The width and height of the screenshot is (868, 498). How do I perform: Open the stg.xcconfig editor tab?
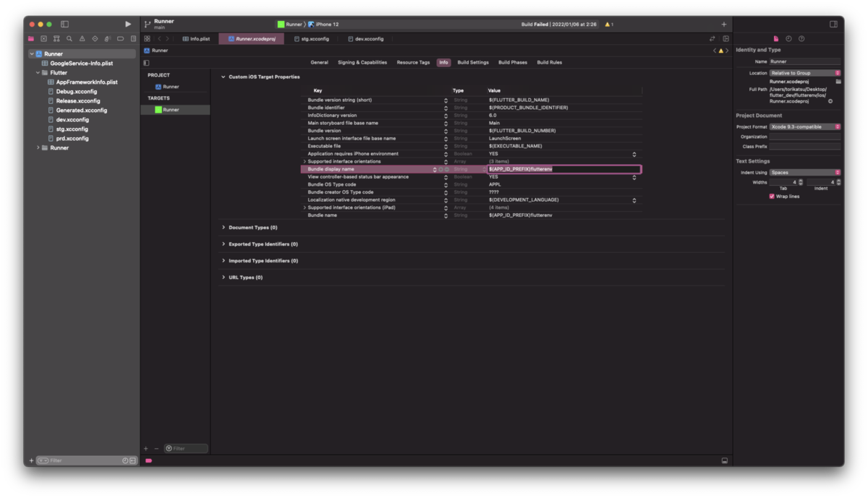pyautogui.click(x=311, y=39)
